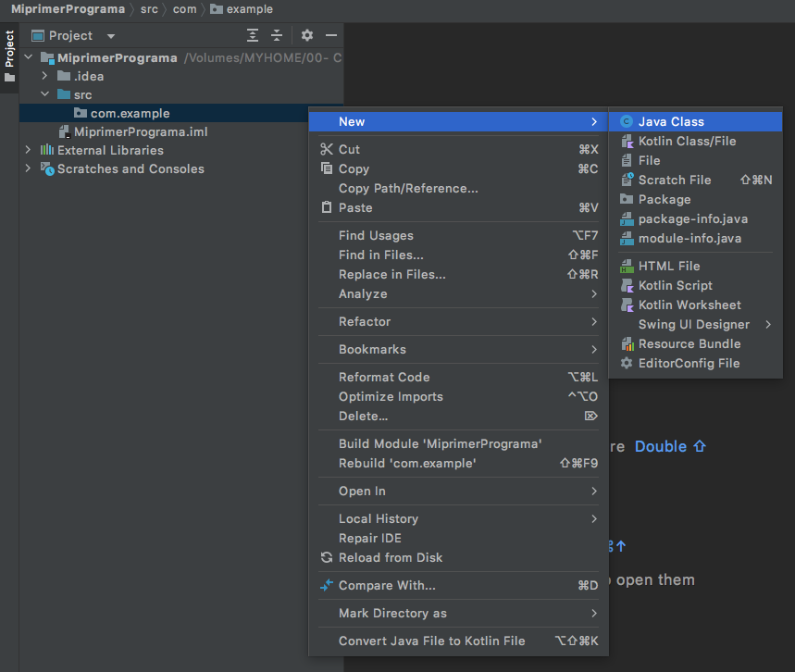Click the Scratch File icon

tap(627, 180)
